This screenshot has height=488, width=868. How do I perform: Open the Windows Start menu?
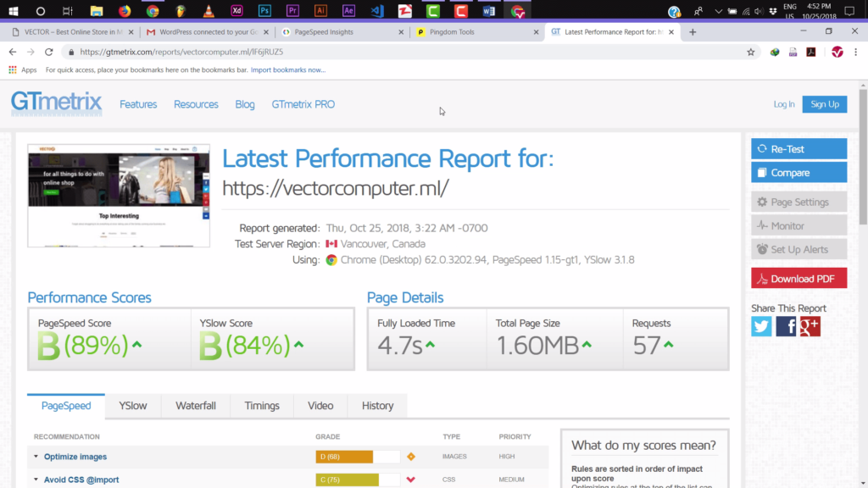tap(14, 10)
